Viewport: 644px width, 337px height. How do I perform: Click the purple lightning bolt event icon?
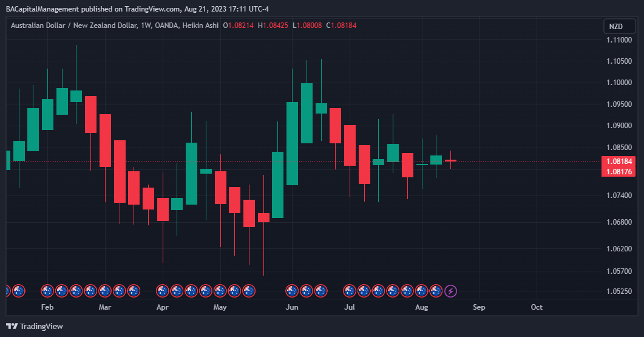click(450, 291)
